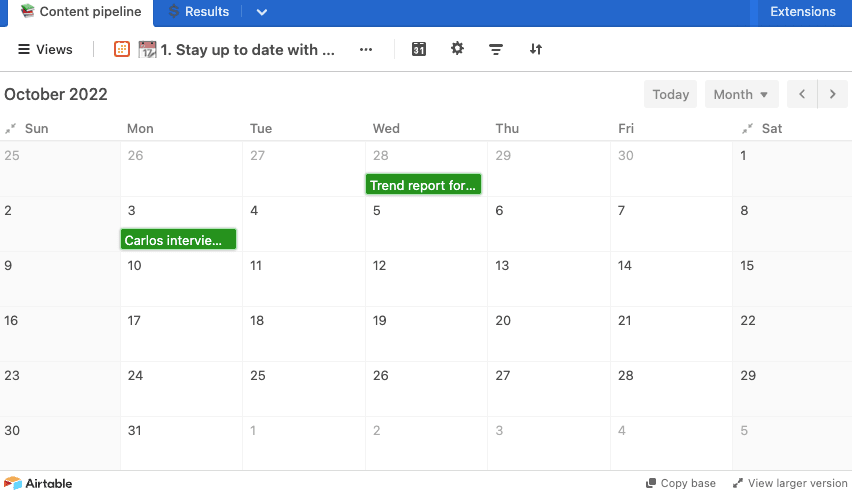The image size is (852, 493).
Task: Click the dollar icon on Results tab
Action: 174,11
